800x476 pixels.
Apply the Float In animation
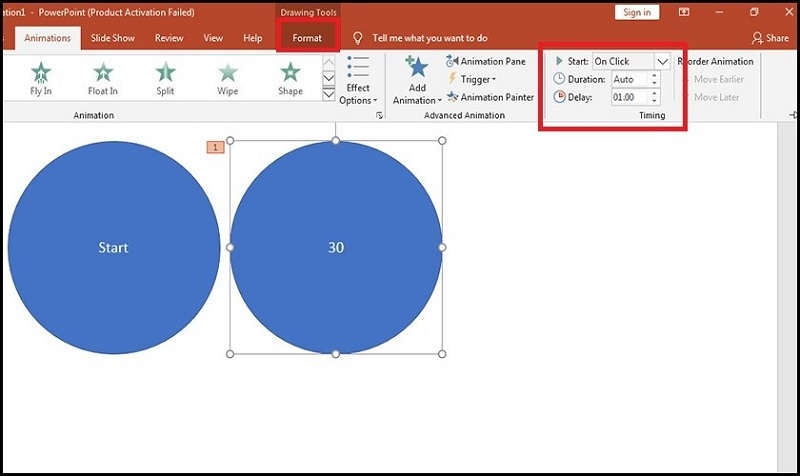pyautogui.click(x=103, y=79)
